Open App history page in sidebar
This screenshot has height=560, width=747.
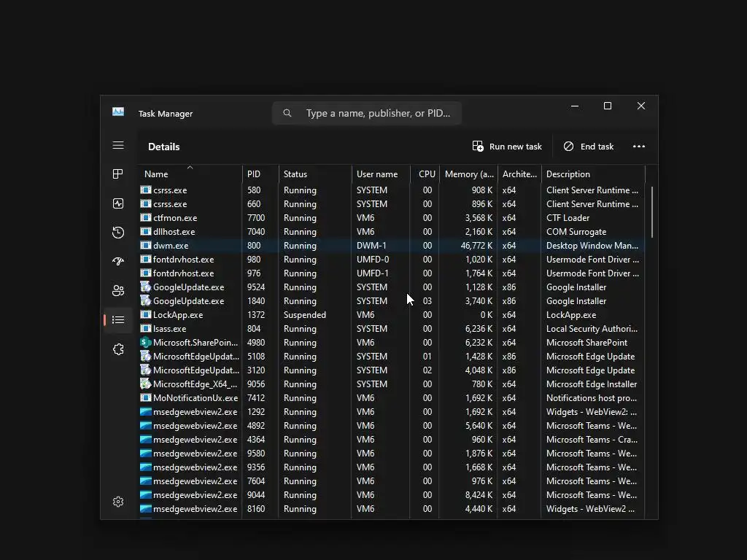pos(118,233)
